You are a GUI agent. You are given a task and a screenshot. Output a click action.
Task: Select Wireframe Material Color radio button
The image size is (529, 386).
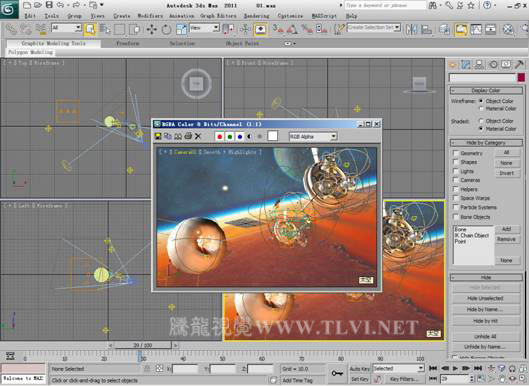[481, 109]
